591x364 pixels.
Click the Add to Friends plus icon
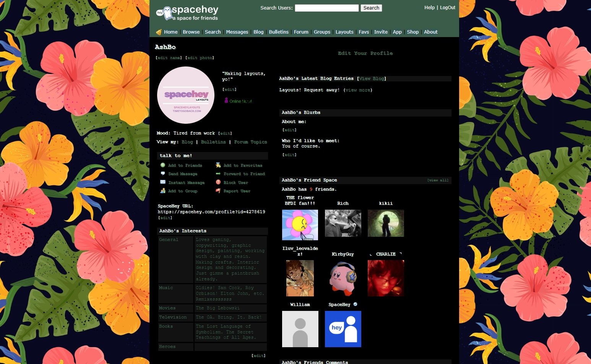click(x=163, y=165)
